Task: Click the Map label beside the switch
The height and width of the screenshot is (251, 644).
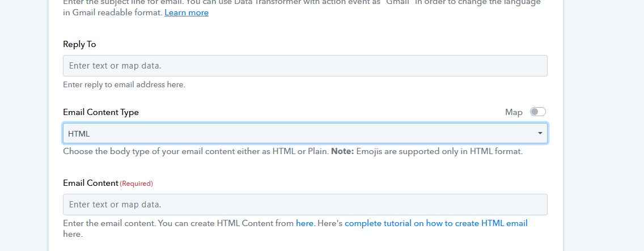Action: [x=513, y=112]
